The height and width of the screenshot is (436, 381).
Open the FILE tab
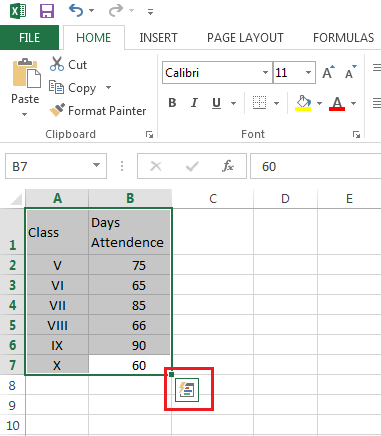click(x=29, y=38)
